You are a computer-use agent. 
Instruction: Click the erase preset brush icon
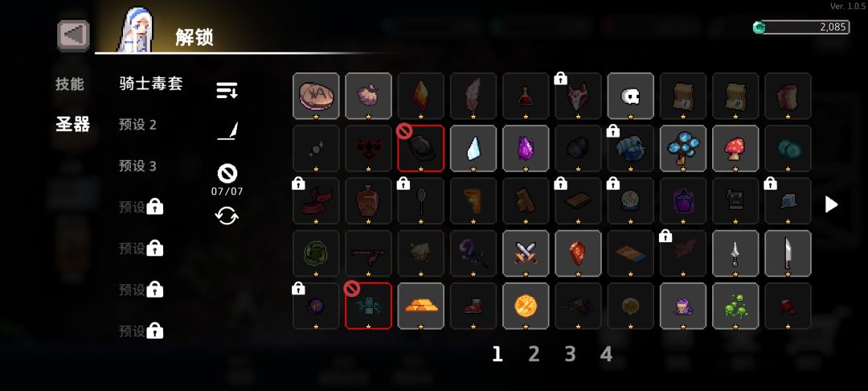(x=227, y=131)
